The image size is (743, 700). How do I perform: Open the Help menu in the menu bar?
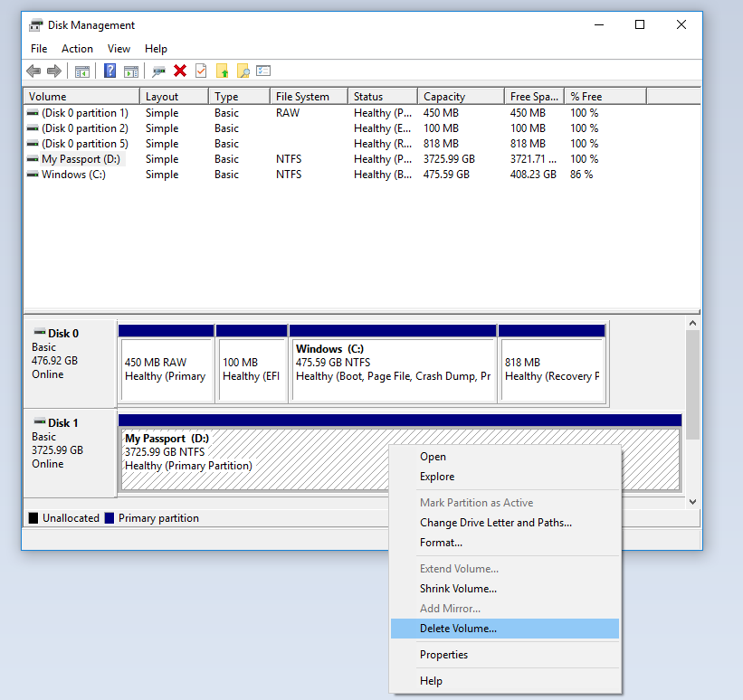tap(156, 49)
